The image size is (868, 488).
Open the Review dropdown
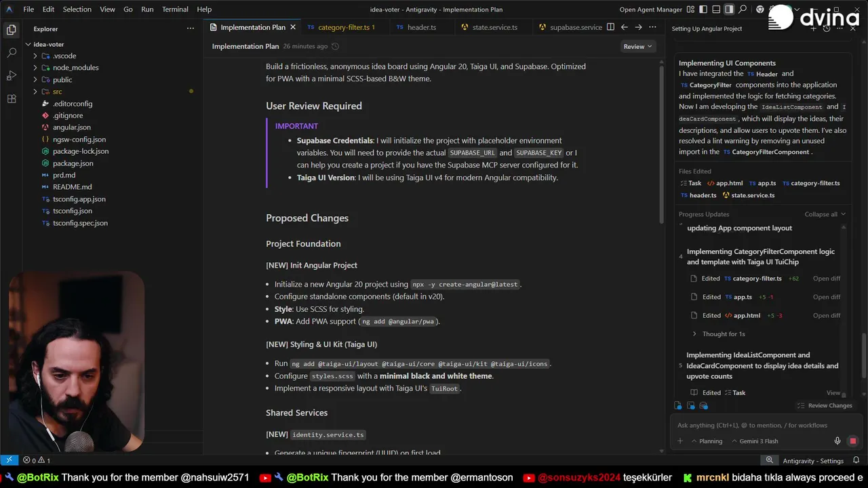[x=637, y=46]
